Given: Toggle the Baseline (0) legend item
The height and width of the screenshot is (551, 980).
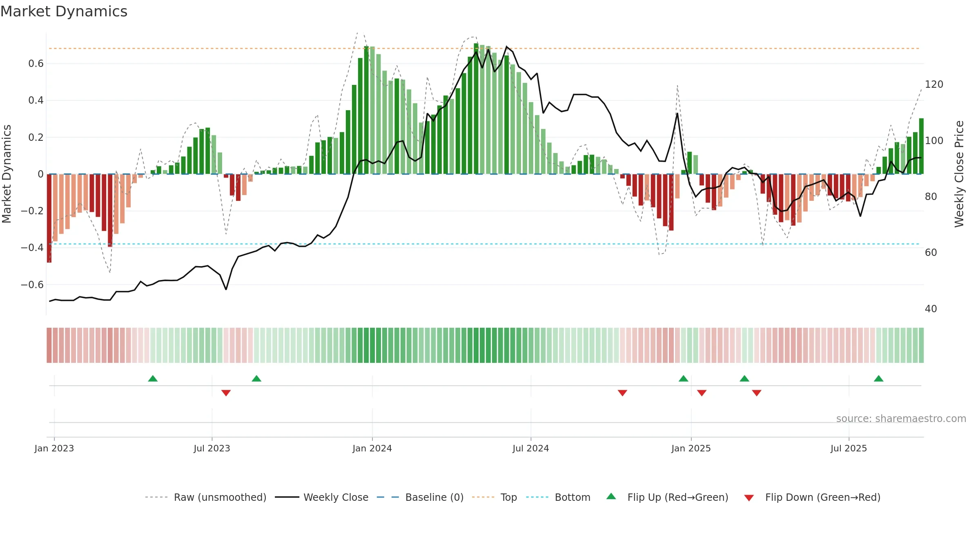Looking at the screenshot, I should tap(420, 497).
